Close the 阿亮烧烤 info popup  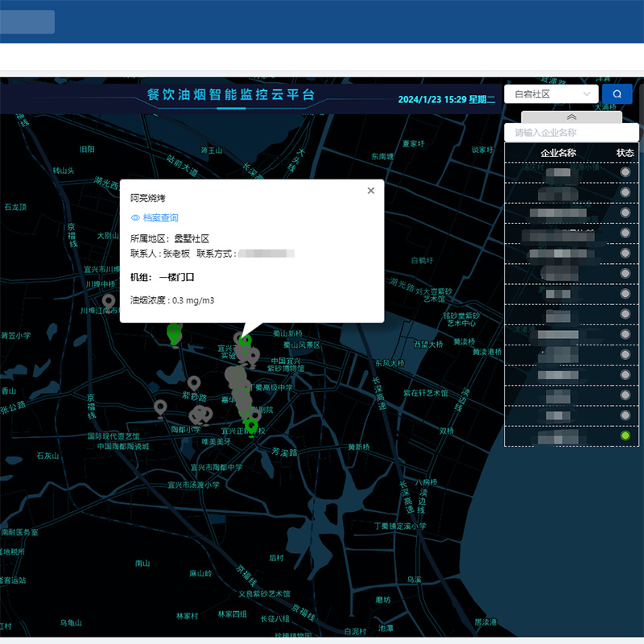coord(371,191)
